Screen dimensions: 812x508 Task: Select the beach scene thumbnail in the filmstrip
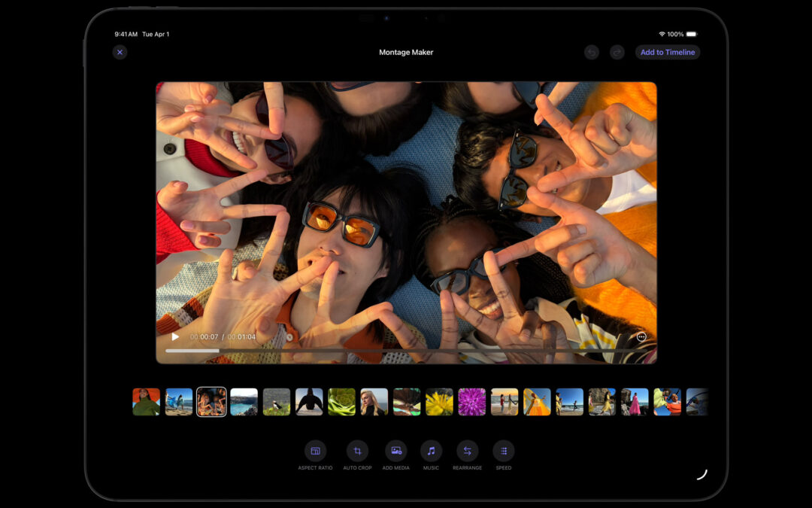pyautogui.click(x=178, y=401)
